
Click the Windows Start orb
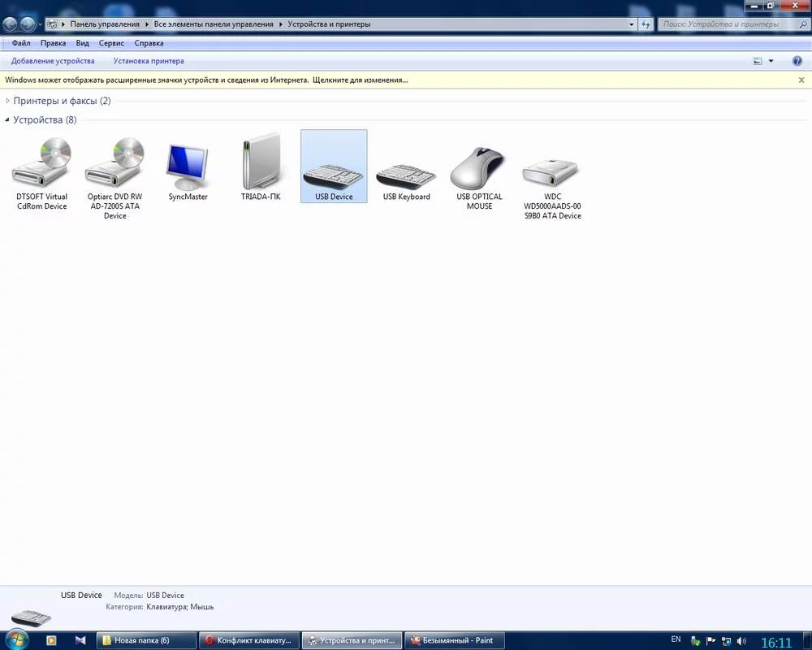(16, 640)
